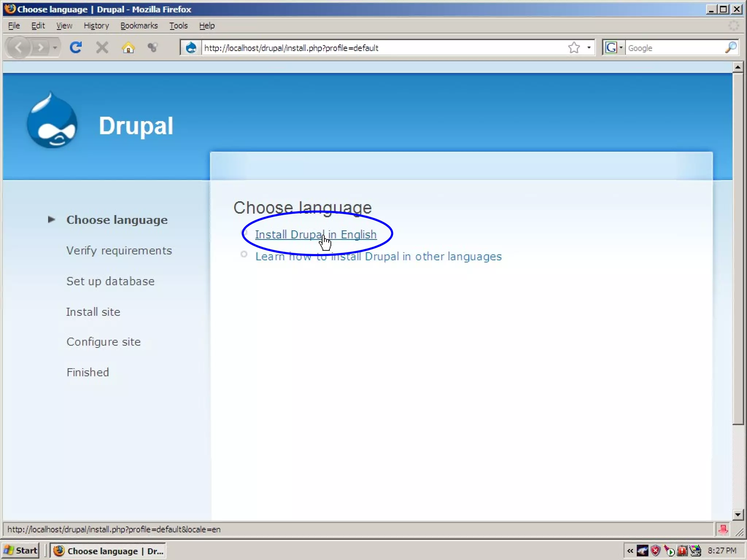
Task: Click the Reload page icon
Action: click(x=76, y=48)
